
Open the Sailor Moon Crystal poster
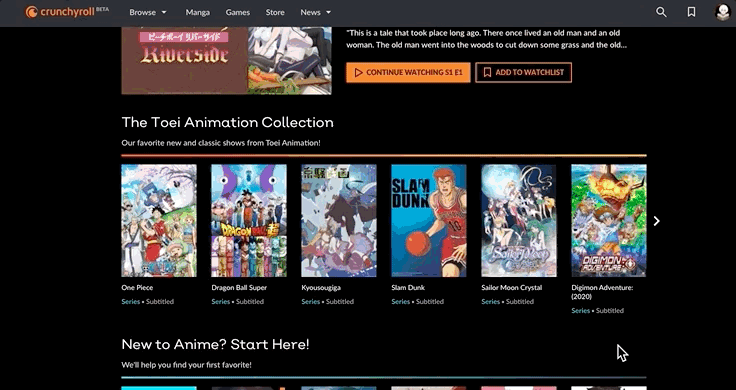coord(519,221)
